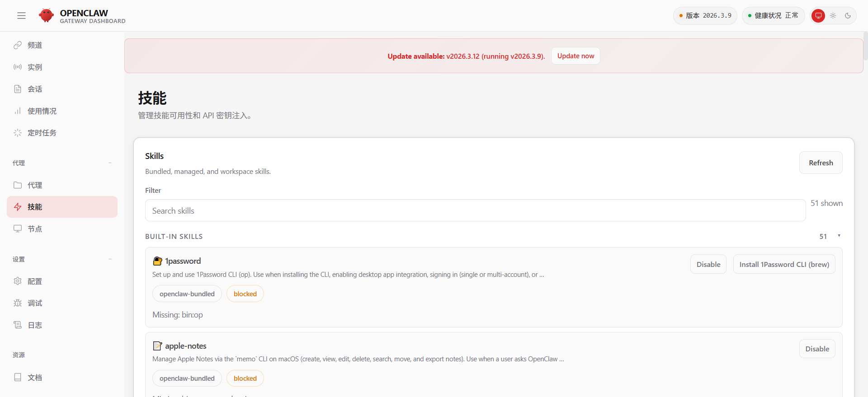Viewport: 868px width, 397px height.
Task: Collapse the Built-in Skills group arrow
Action: click(x=839, y=236)
